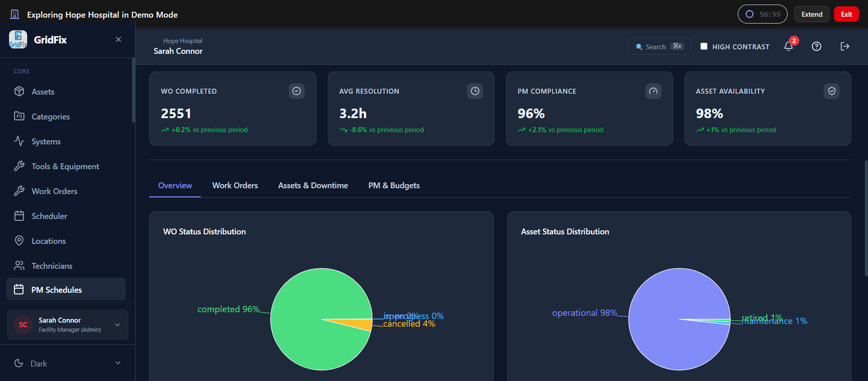Viewport: 868px width, 381px height.
Task: Click the "cancelled 4%" chart label
Action: [x=409, y=324]
